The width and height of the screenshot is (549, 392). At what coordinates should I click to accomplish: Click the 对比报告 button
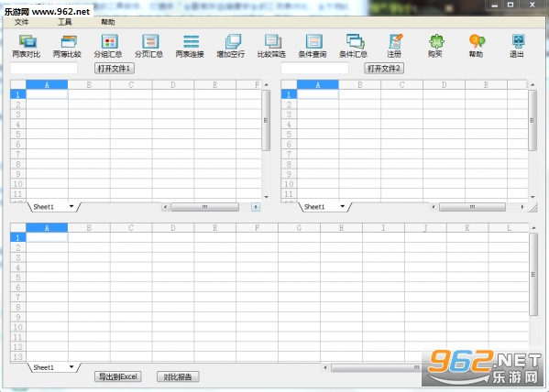pos(178,376)
